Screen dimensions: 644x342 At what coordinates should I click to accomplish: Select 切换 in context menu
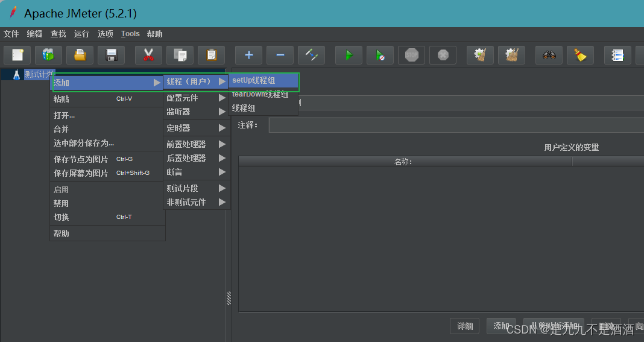pyautogui.click(x=107, y=217)
